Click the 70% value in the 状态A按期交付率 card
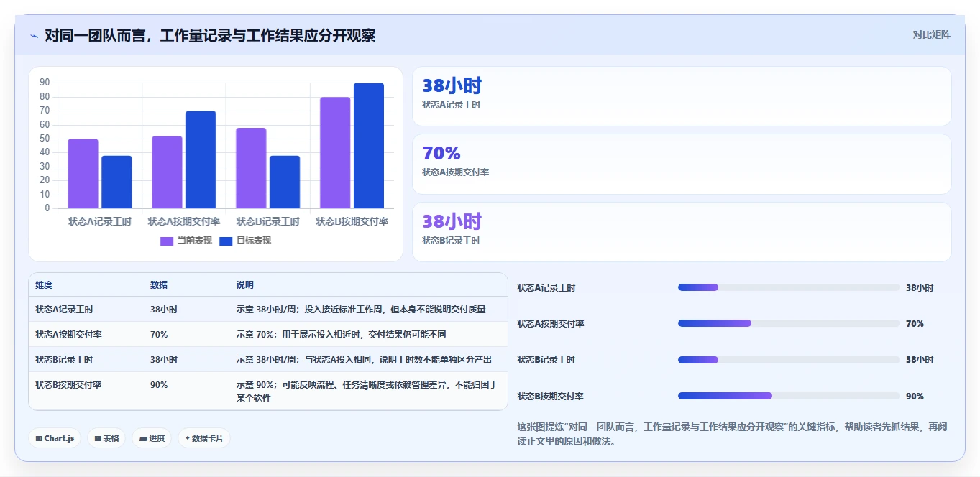The image size is (980, 477). point(441,153)
